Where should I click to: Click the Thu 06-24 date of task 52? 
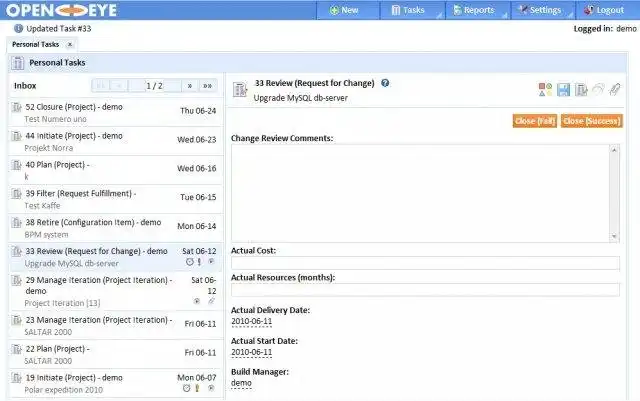click(198, 111)
